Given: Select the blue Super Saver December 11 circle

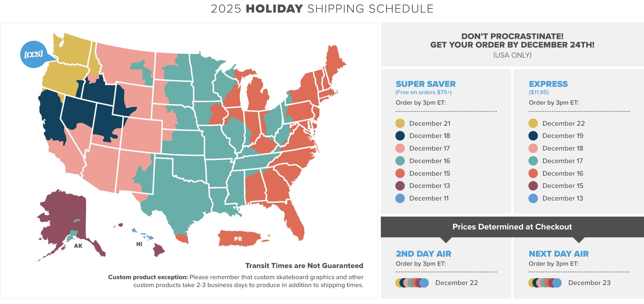Looking at the screenshot, I should pyautogui.click(x=400, y=198).
